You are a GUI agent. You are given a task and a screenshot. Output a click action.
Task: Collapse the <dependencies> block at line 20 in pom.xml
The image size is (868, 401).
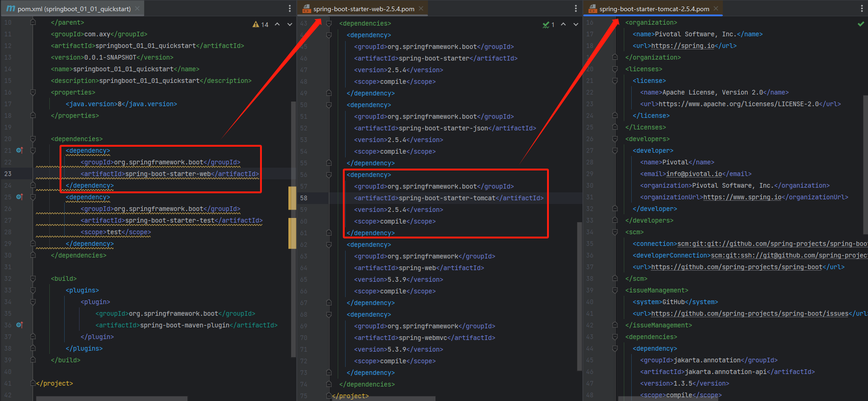pyautogui.click(x=33, y=139)
